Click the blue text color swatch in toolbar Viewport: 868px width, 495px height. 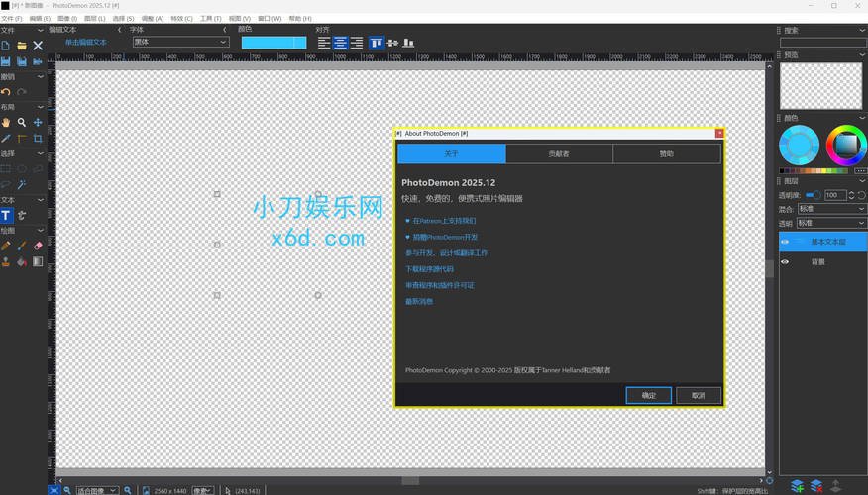point(273,43)
